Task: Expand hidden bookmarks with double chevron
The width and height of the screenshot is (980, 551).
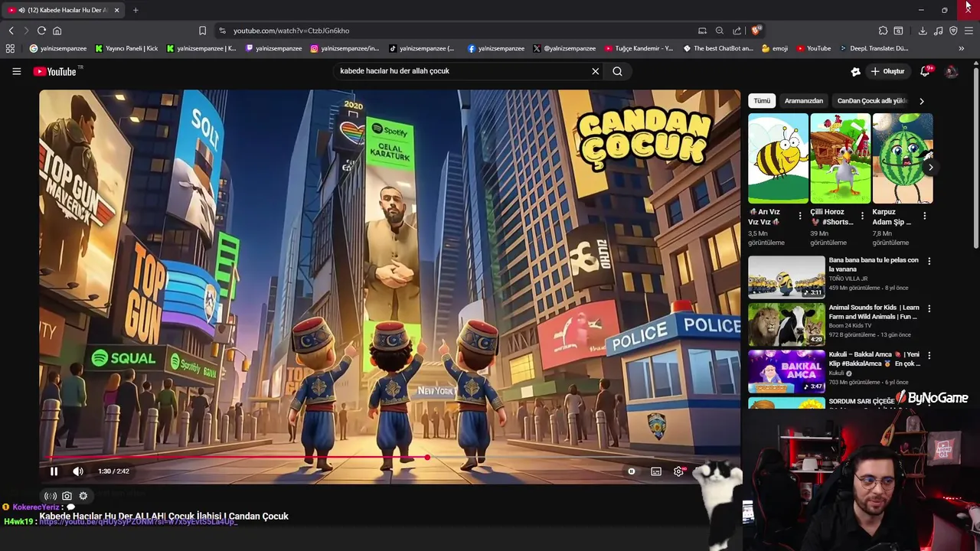Action: tap(961, 48)
